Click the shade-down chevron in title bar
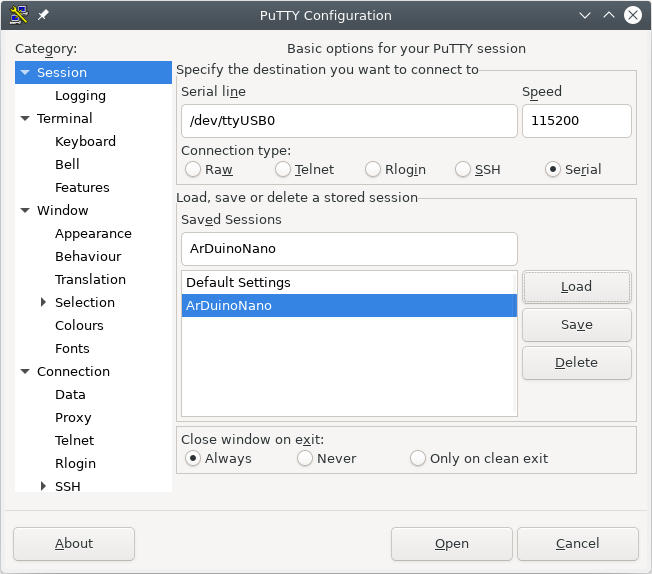This screenshot has width=652, height=574. [585, 15]
